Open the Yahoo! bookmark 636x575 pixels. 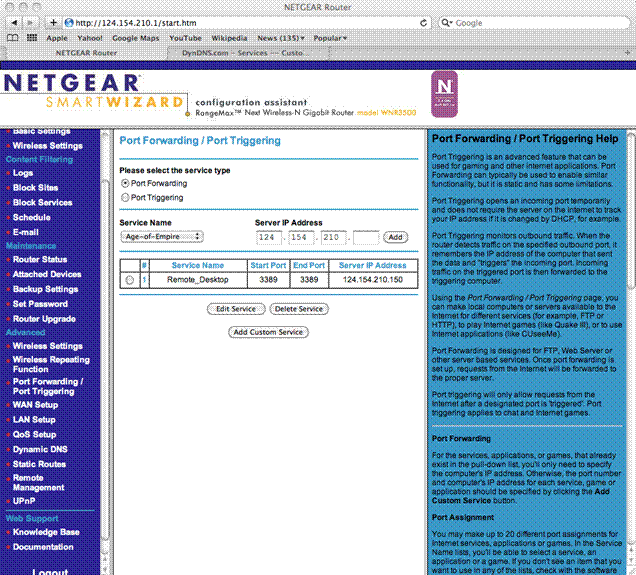(90, 38)
